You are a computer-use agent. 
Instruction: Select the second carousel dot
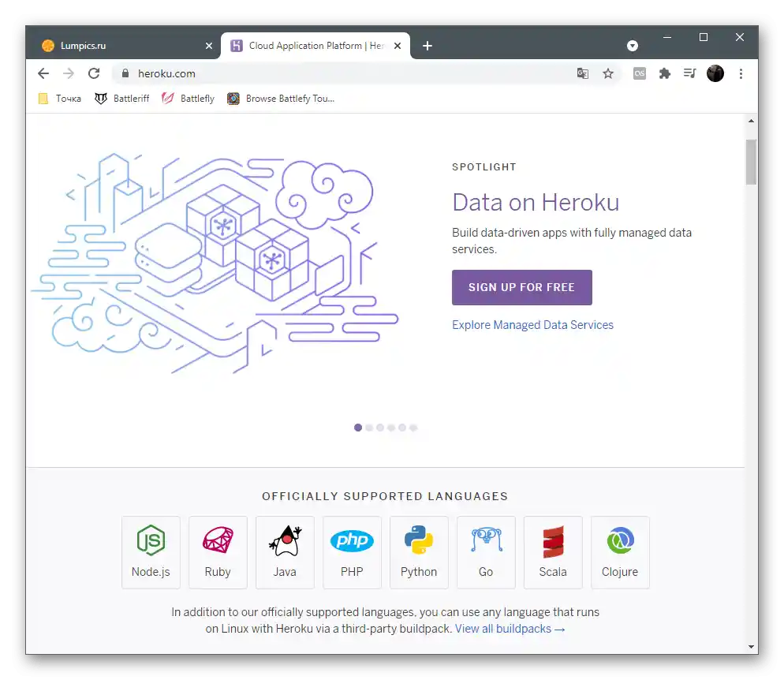369,428
